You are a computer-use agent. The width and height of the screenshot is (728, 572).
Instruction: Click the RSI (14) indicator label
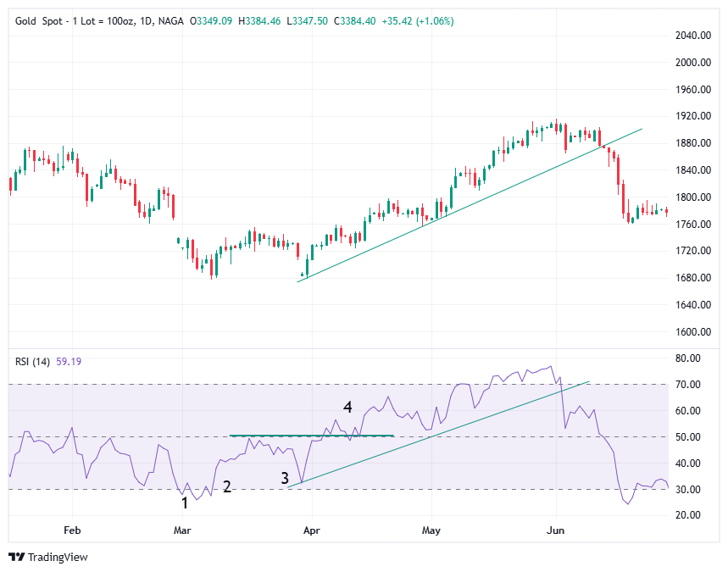(x=32, y=362)
